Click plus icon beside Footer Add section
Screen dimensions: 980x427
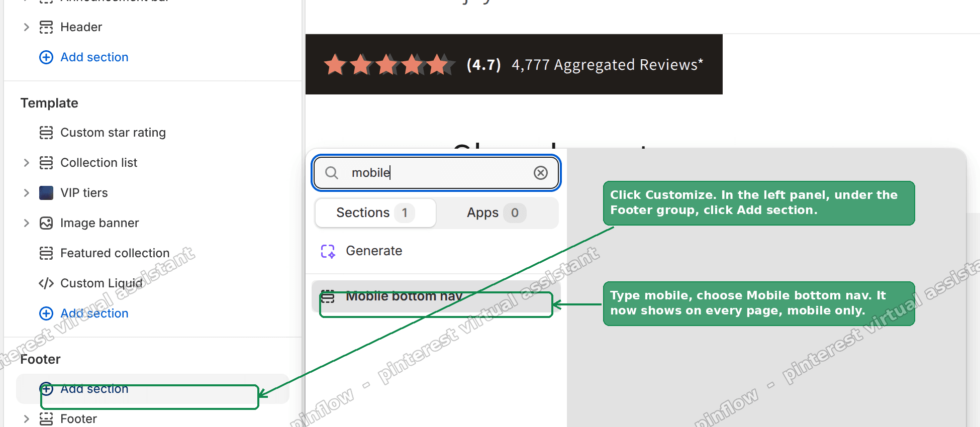pyautogui.click(x=46, y=389)
